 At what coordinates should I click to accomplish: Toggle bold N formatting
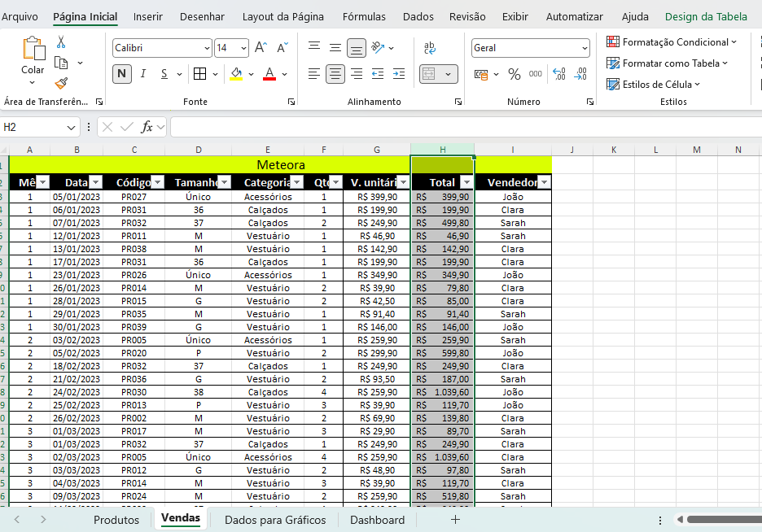pos(122,74)
